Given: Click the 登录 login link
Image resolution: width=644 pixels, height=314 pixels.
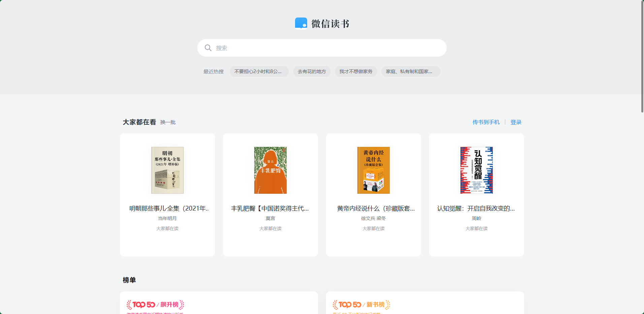Looking at the screenshot, I should click(x=516, y=122).
